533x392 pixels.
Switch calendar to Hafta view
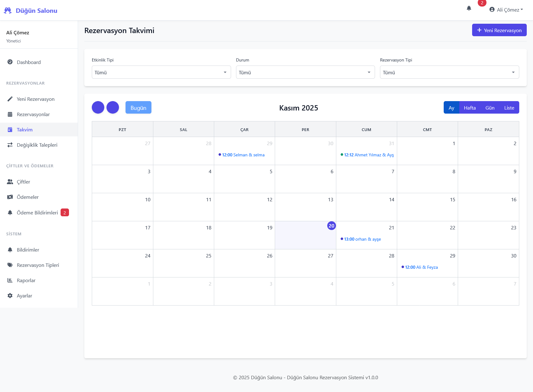470,108
